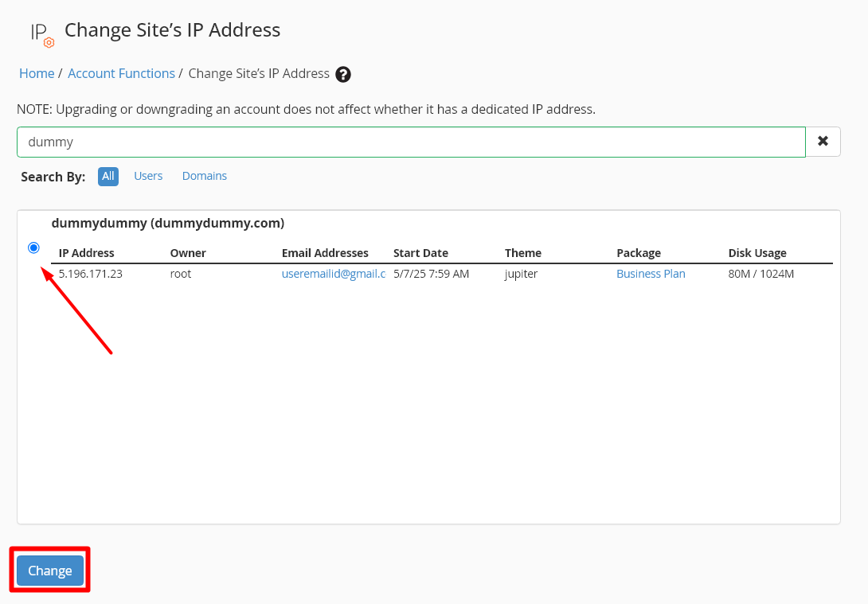This screenshot has width=868, height=604.
Task: Click the IP address page icon
Action: (x=42, y=34)
